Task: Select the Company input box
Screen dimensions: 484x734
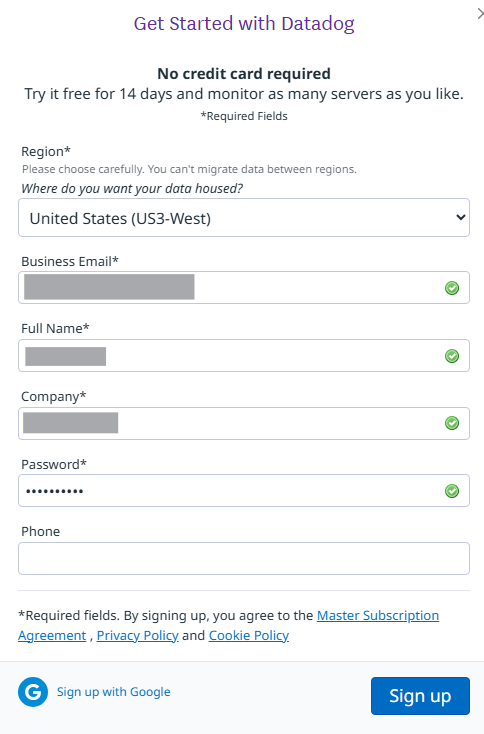Action: click(244, 423)
